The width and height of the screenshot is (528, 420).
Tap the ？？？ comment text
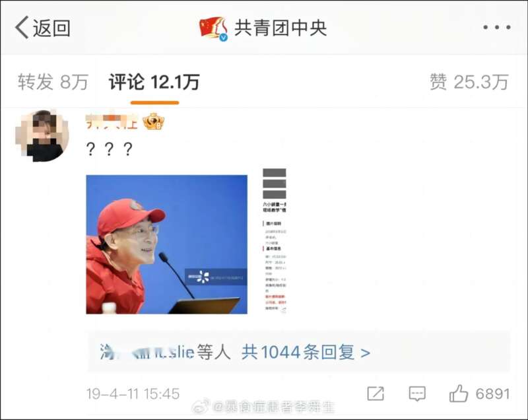[x=109, y=149]
